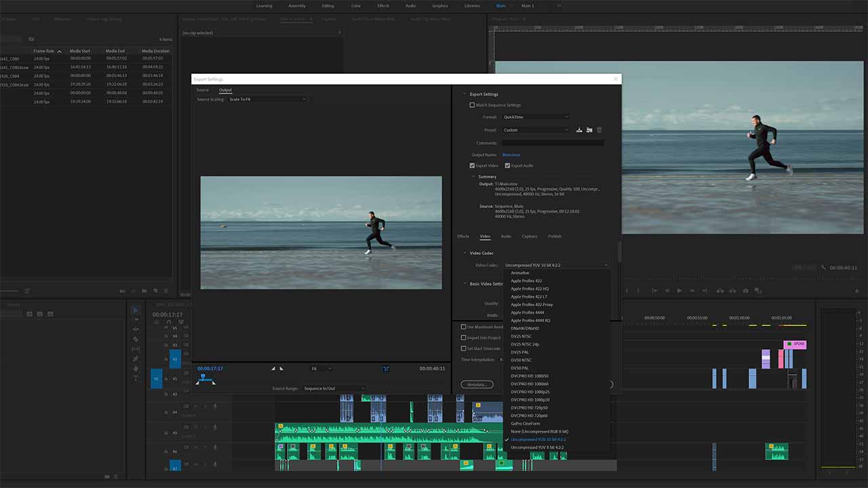Viewport: 868px width, 488px height.
Task: Click the Delete Preset trash icon
Action: click(599, 130)
